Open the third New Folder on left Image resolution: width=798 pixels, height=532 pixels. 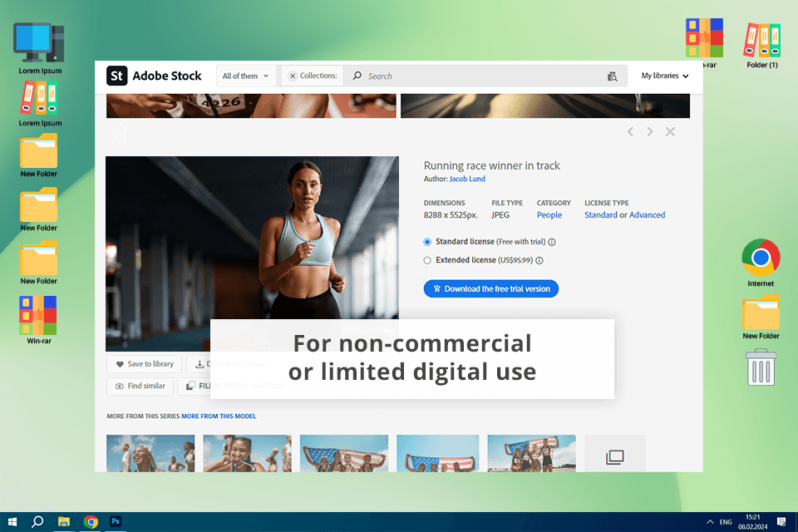tap(39, 263)
